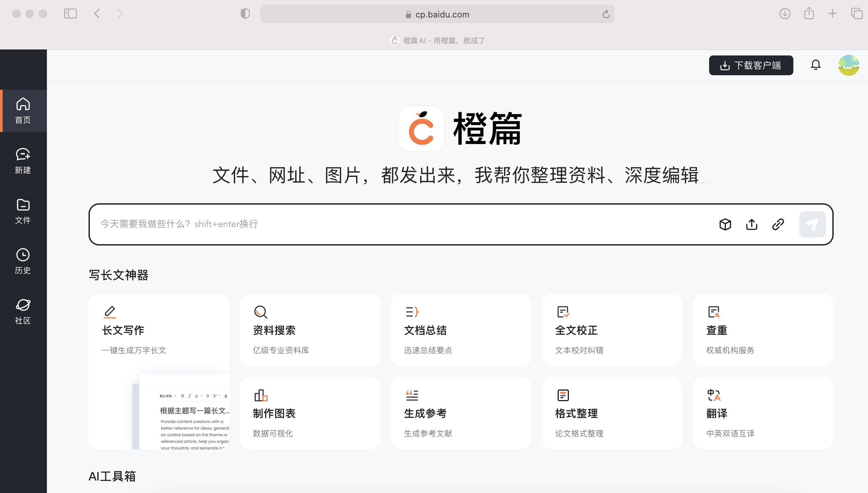The height and width of the screenshot is (493, 868).
Task: Go back with the Safari back arrow
Action: (97, 14)
